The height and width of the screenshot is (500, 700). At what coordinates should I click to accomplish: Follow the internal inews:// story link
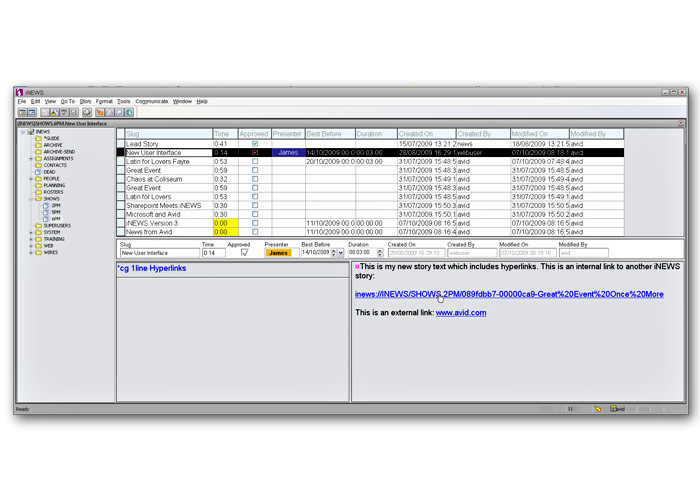coord(509,294)
